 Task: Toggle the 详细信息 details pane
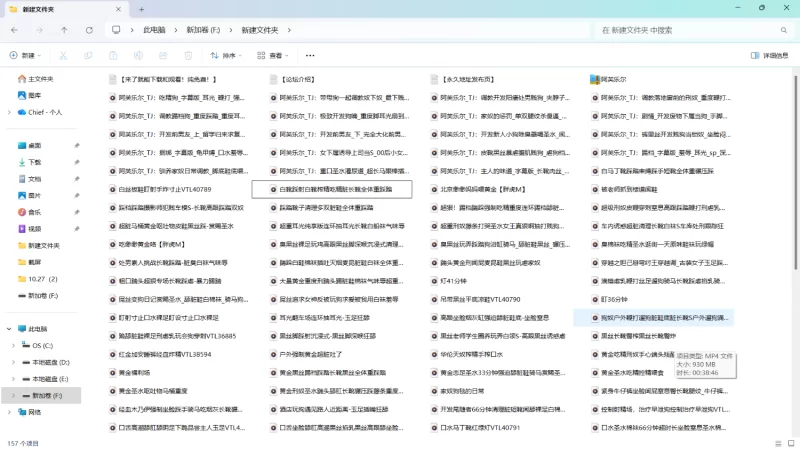pyautogui.click(x=769, y=55)
